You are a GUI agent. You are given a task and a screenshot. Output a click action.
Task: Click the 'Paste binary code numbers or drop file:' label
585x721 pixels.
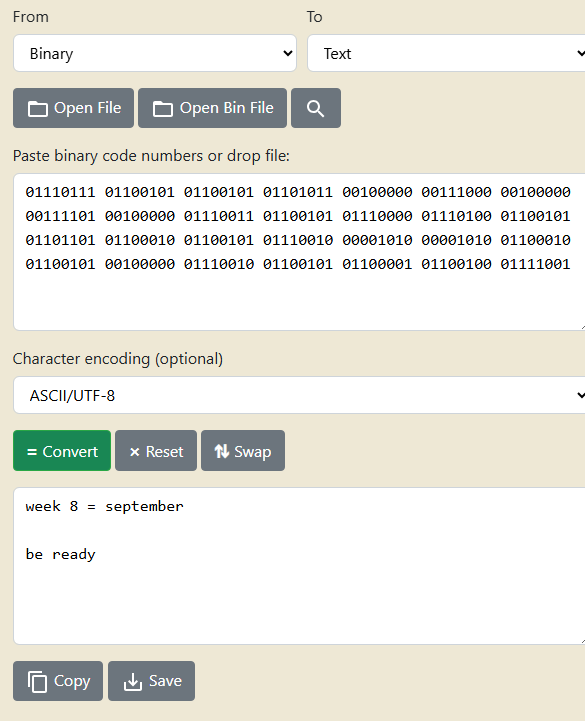pyautogui.click(x=151, y=156)
